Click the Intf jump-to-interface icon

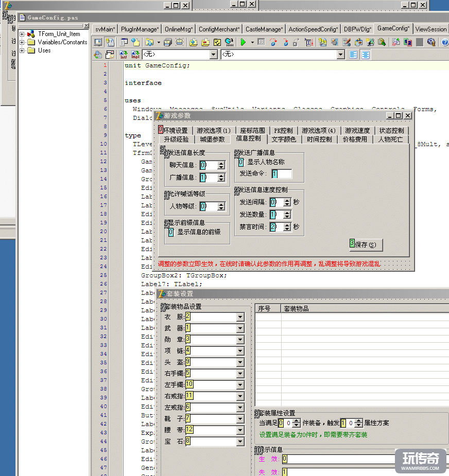pyautogui.click(x=124, y=55)
